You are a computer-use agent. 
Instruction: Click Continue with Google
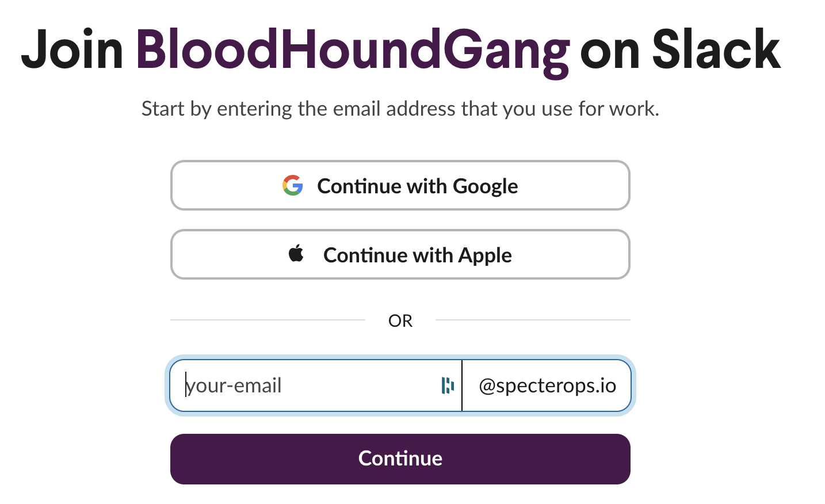400,185
